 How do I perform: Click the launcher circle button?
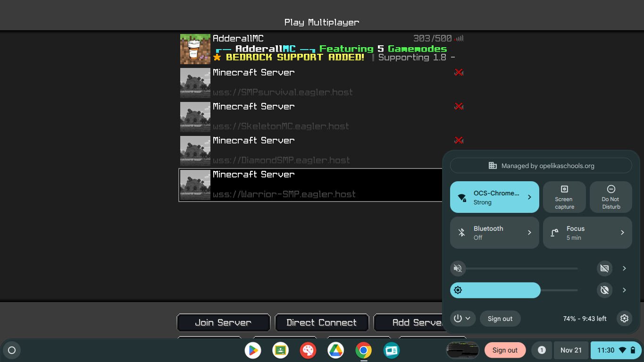tap(12, 350)
